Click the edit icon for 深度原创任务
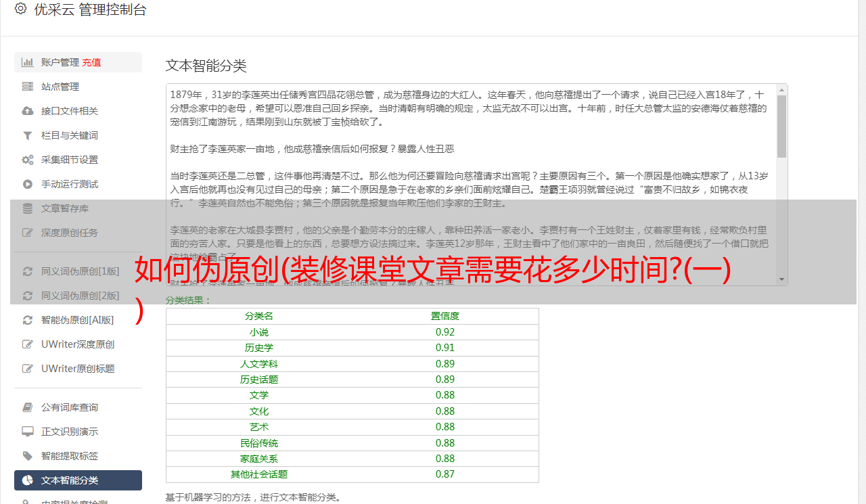Screen dimensions: 866x504 click(28, 233)
